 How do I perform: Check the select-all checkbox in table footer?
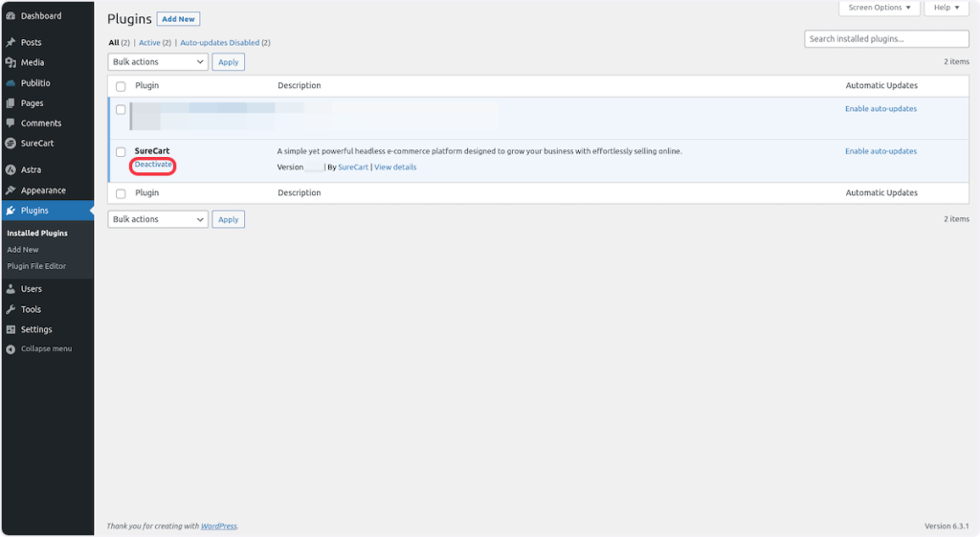[121, 193]
